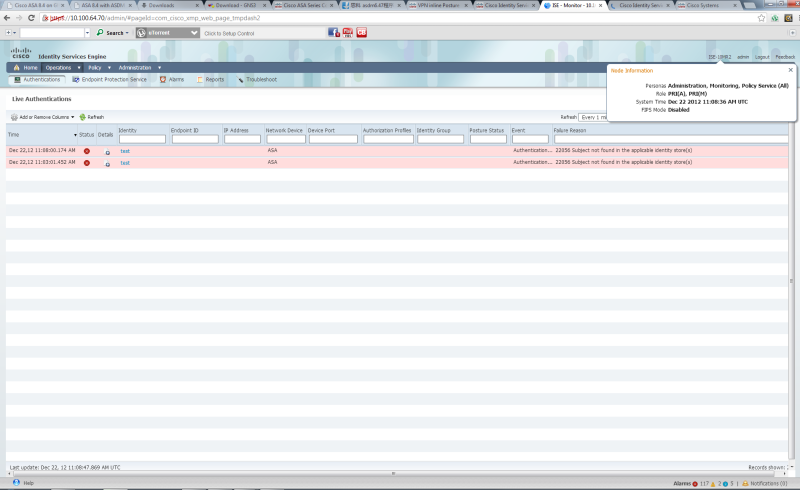This screenshot has height=490, width=800.
Task: Click the Cisco logo in the header
Action: (21, 53)
